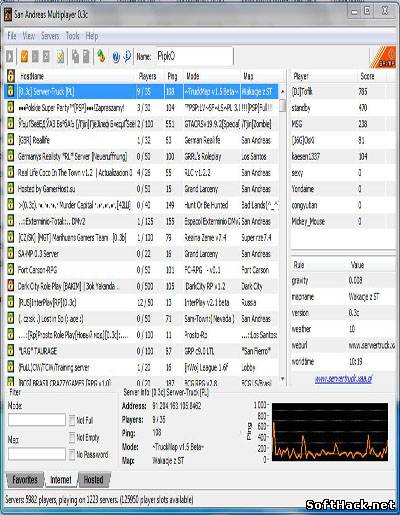Open the Help menu
Screen dimensions: 400x515
point(92,36)
